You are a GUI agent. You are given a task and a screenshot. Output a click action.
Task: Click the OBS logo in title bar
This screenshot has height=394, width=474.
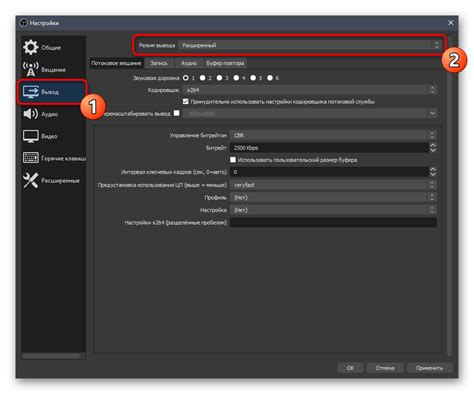coord(23,23)
